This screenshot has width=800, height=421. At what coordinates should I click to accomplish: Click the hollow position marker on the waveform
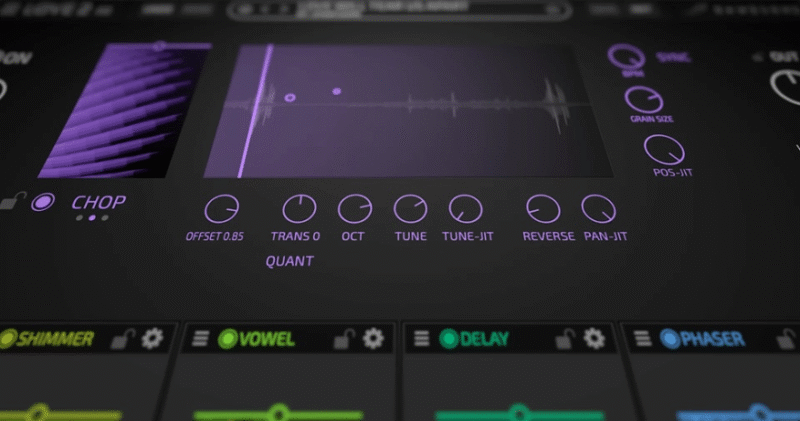pyautogui.click(x=290, y=98)
